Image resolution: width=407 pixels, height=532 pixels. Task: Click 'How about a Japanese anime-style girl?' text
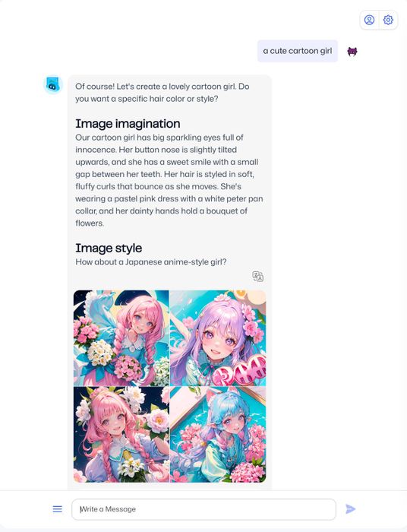pyautogui.click(x=151, y=262)
